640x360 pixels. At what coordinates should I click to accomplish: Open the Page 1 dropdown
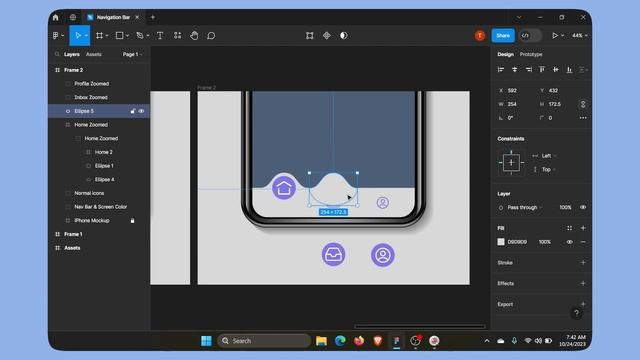[x=132, y=54]
